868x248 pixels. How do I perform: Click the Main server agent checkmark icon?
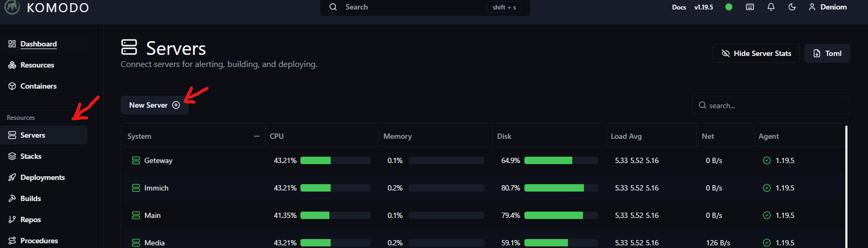(767, 215)
